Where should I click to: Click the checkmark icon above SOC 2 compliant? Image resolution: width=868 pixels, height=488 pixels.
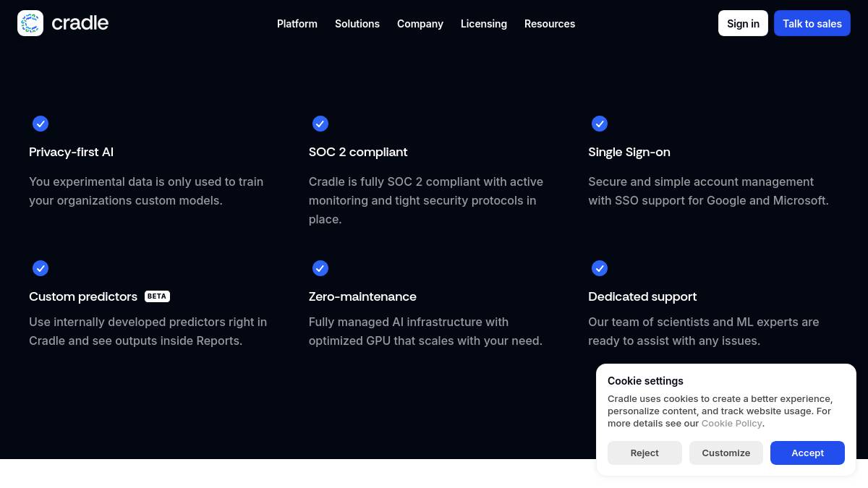pyautogui.click(x=320, y=124)
